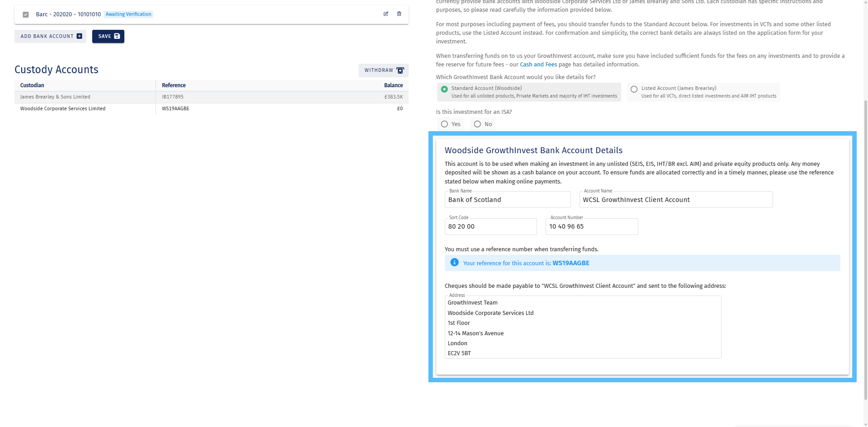
Task: Click the info icon beside the reference message
Action: 454,263
